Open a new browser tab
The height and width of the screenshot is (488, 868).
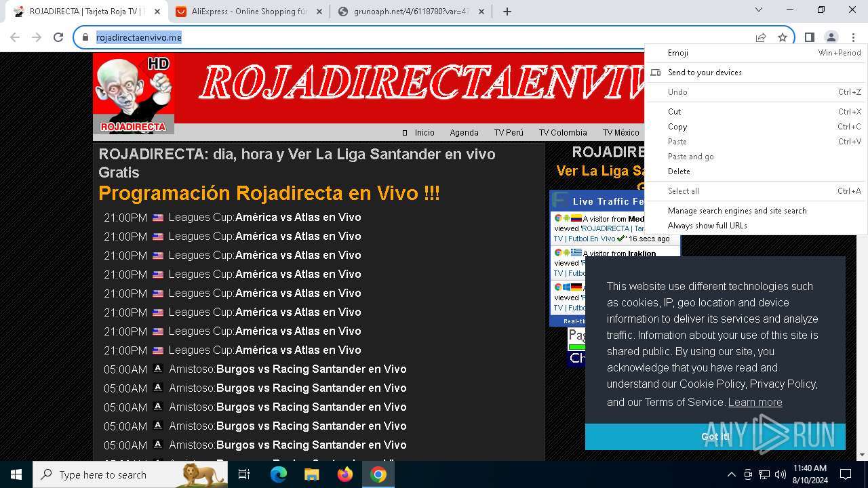pos(507,12)
